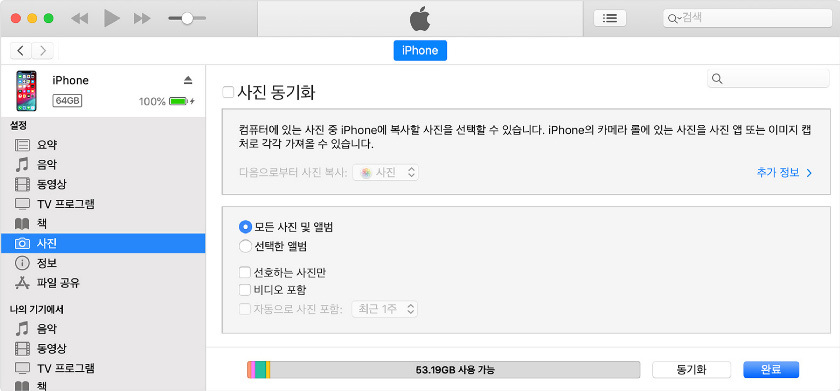Click the 100% battery percentage text

(x=152, y=101)
